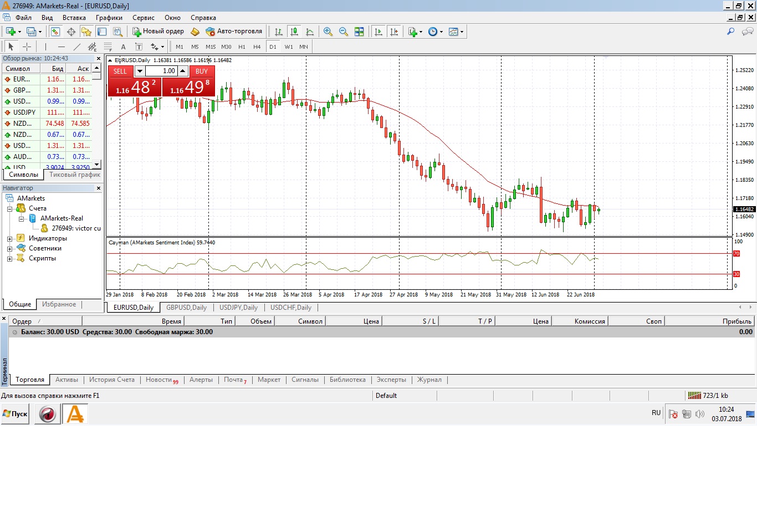Open the Strategy Tester magnifier icon
The height and width of the screenshot is (532, 757).
117,32
